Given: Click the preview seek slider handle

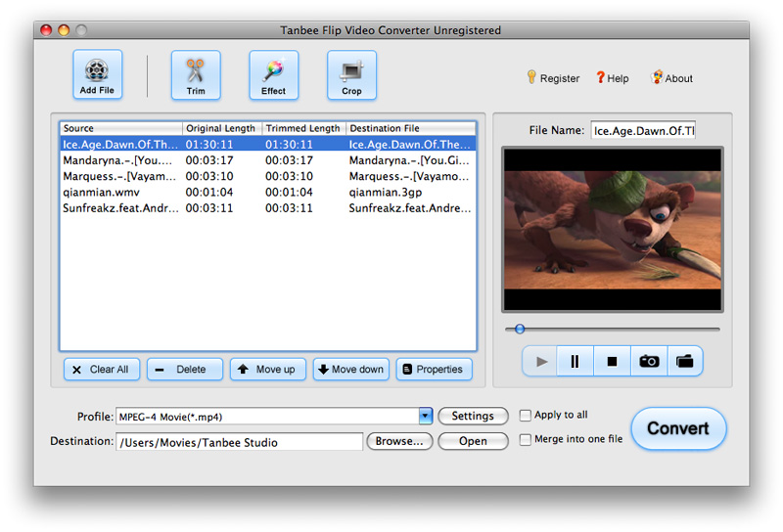Looking at the screenshot, I should pos(520,329).
